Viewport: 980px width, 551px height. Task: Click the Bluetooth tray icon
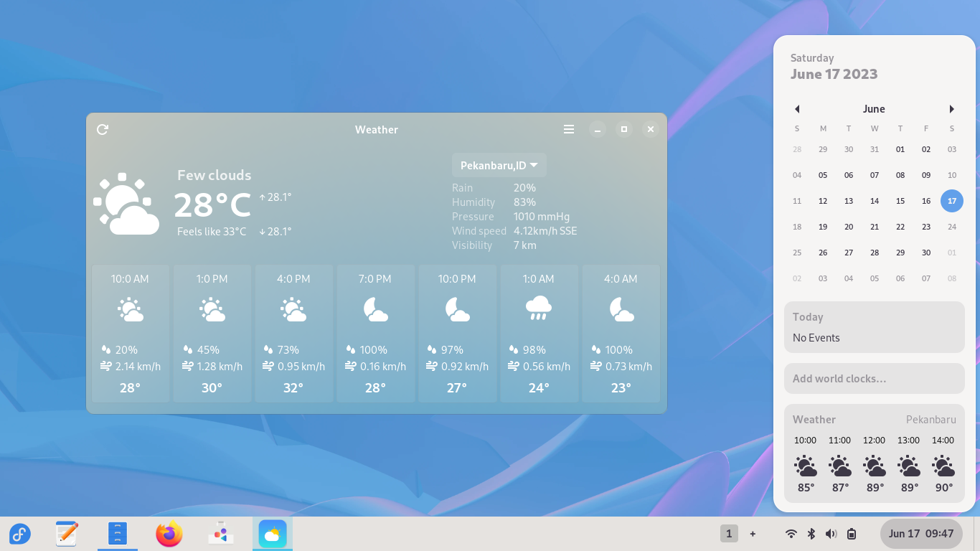[x=811, y=534]
